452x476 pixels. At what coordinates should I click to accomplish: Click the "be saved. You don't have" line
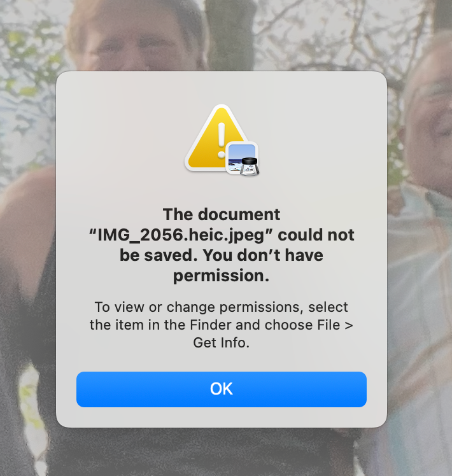coord(222,255)
